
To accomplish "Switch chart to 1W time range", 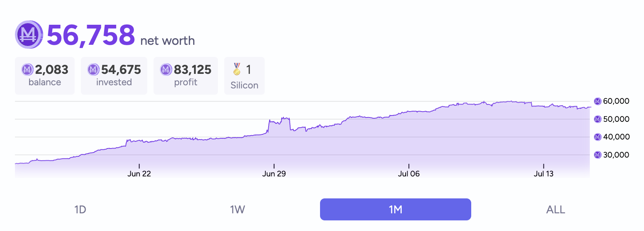I will 238,209.
